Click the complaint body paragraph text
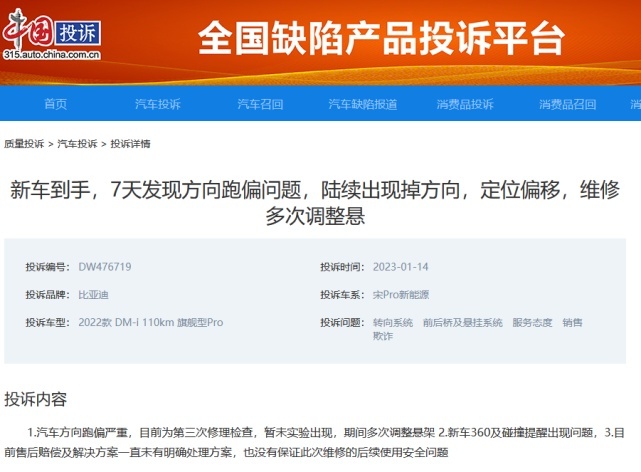641x472 pixels. coord(314,442)
